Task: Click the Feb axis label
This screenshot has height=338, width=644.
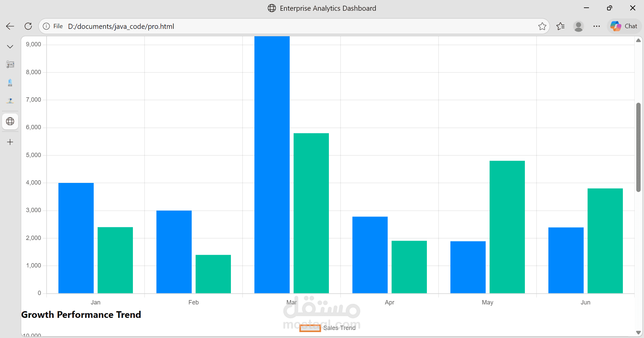Action: (194, 302)
